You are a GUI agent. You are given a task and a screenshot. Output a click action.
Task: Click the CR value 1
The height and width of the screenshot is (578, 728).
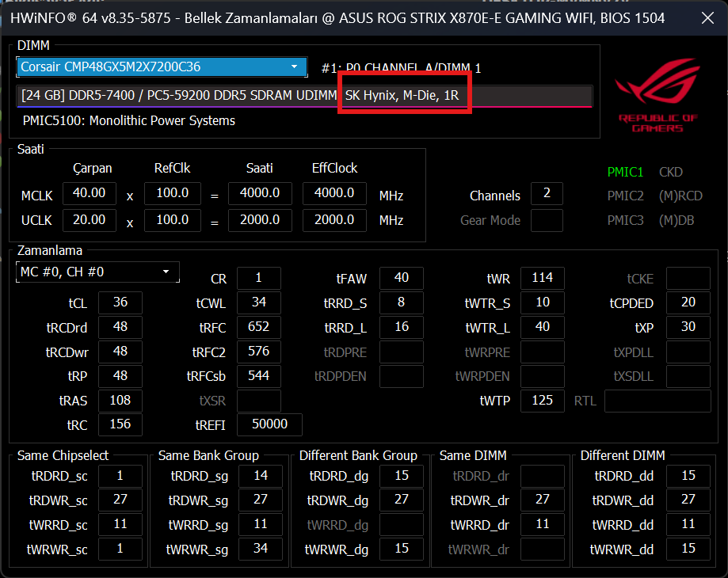[x=258, y=278]
